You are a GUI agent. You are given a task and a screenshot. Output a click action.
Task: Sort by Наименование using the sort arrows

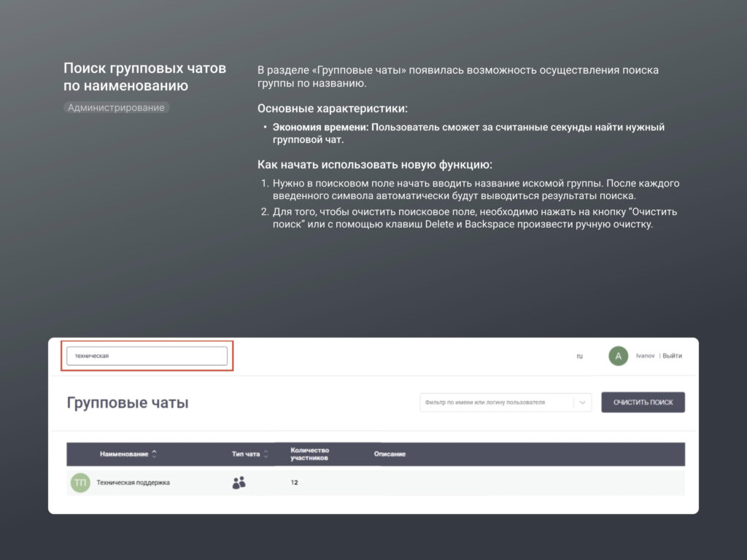click(154, 454)
